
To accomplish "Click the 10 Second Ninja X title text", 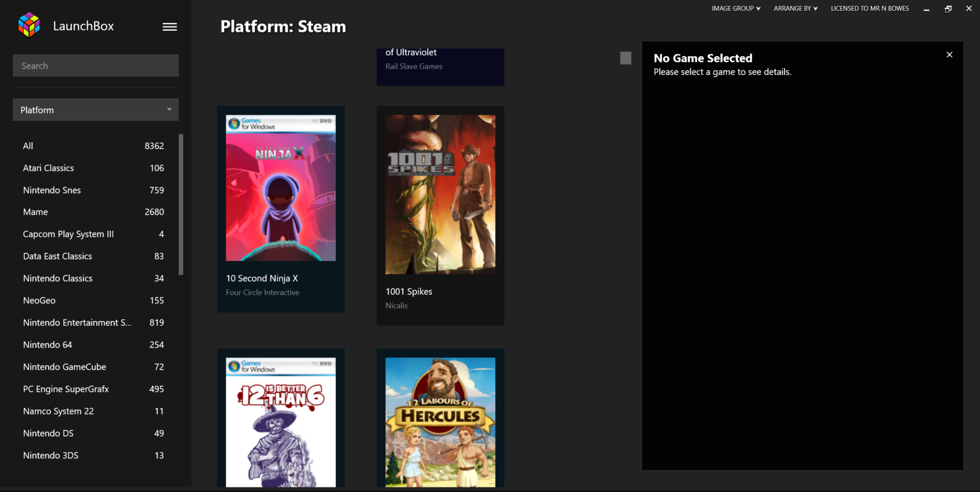I will [x=262, y=278].
